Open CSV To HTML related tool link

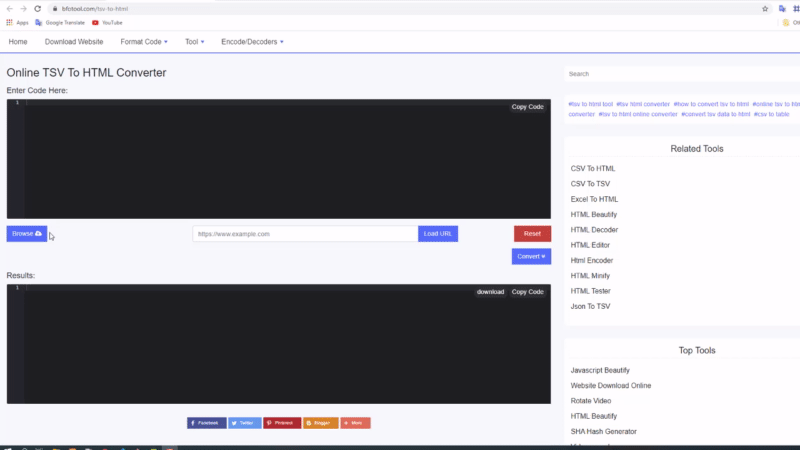click(593, 169)
